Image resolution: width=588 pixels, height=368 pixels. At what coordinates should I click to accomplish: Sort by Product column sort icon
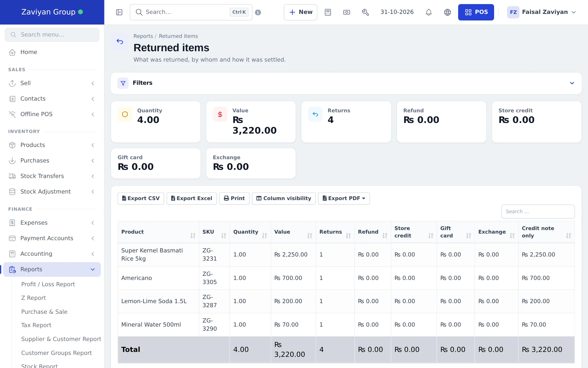click(193, 236)
